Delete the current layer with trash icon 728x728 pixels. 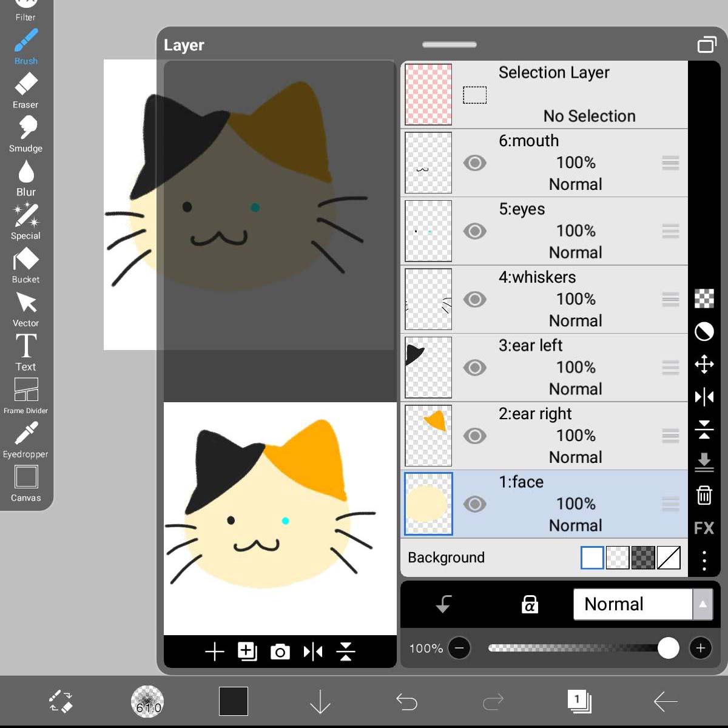(x=704, y=496)
